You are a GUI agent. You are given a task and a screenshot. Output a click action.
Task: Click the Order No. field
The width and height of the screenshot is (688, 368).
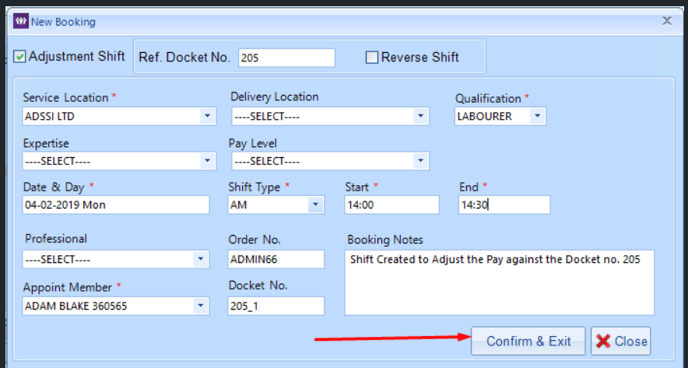point(276,259)
